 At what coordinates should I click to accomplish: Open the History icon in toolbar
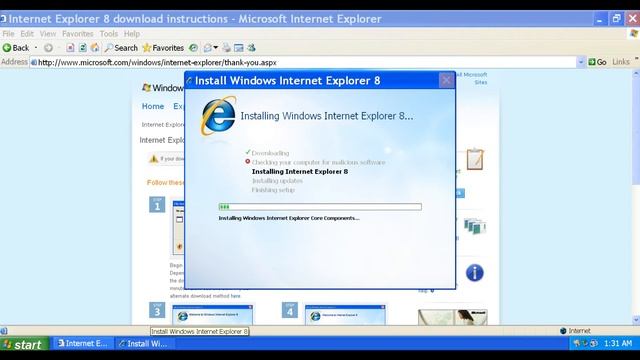193,48
